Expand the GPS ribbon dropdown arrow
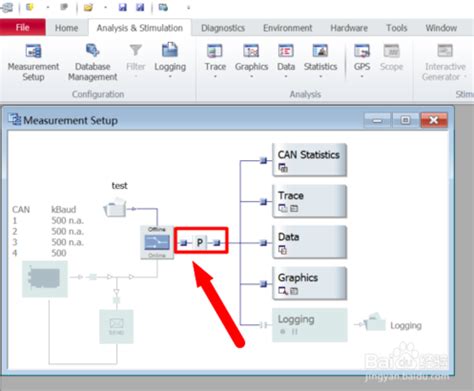 (362, 77)
